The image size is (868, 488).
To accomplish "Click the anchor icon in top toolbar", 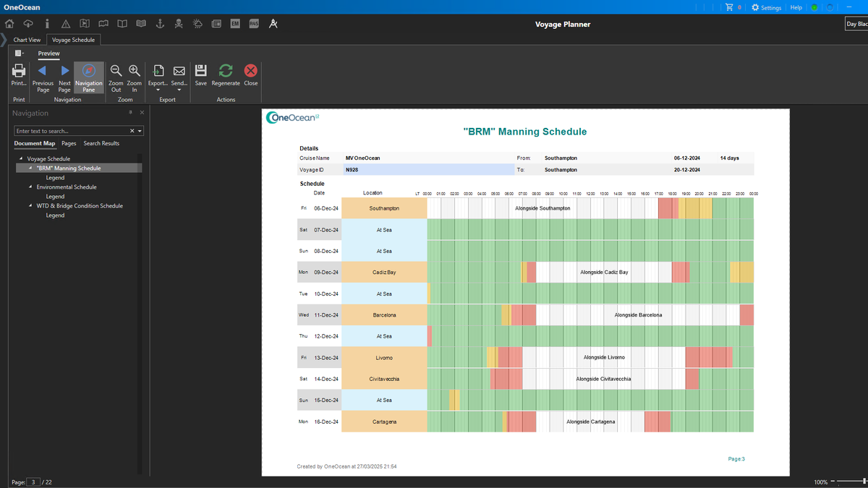I will (x=160, y=24).
